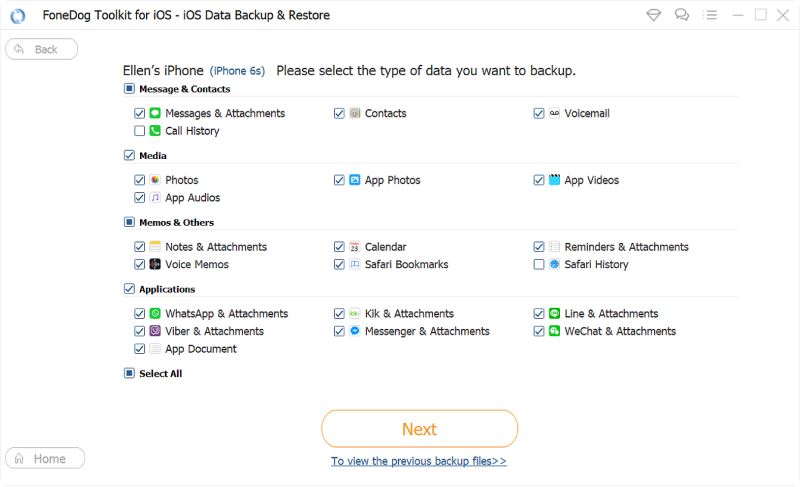Click the Safari Bookmarks book icon
The width and height of the screenshot is (800, 487).
[355, 264]
